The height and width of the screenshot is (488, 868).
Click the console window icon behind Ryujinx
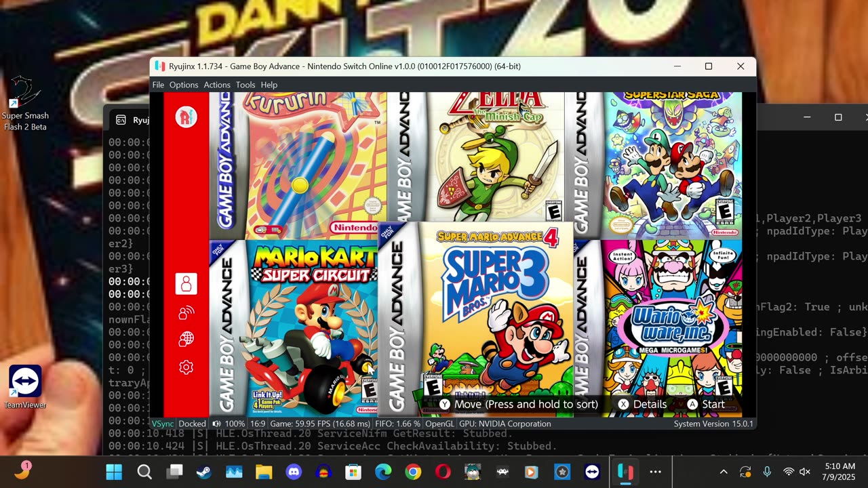pos(121,120)
